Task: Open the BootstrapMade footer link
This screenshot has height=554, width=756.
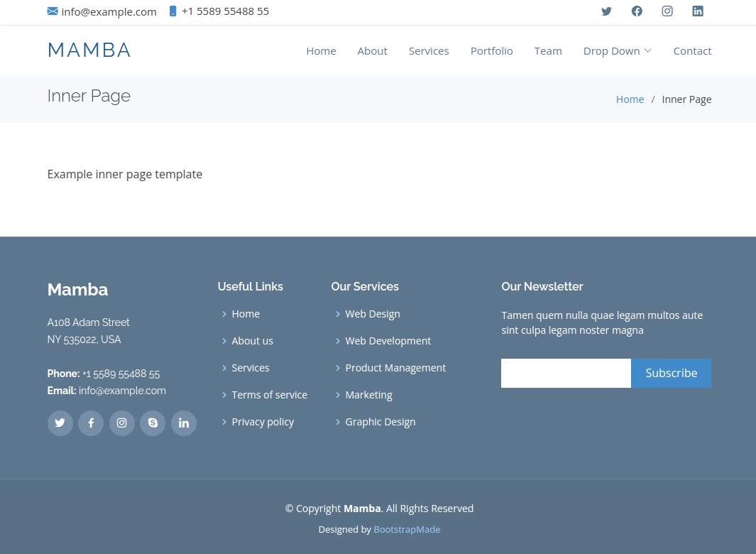Action: (x=407, y=530)
